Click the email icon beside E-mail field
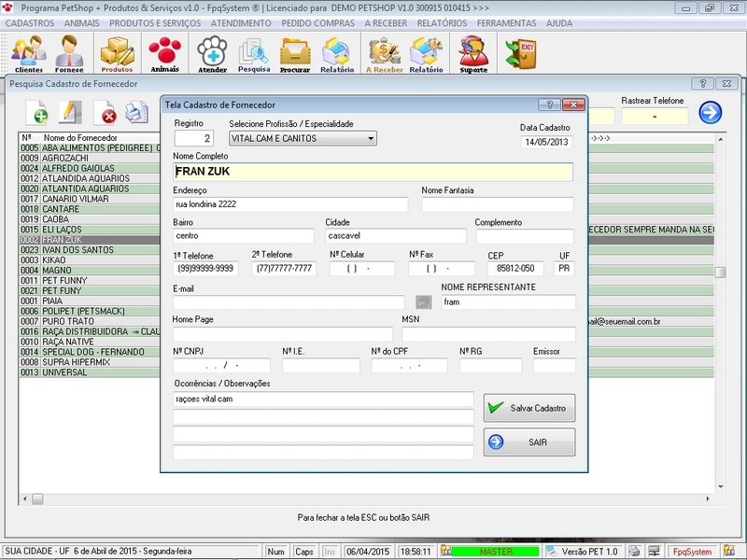 423,302
